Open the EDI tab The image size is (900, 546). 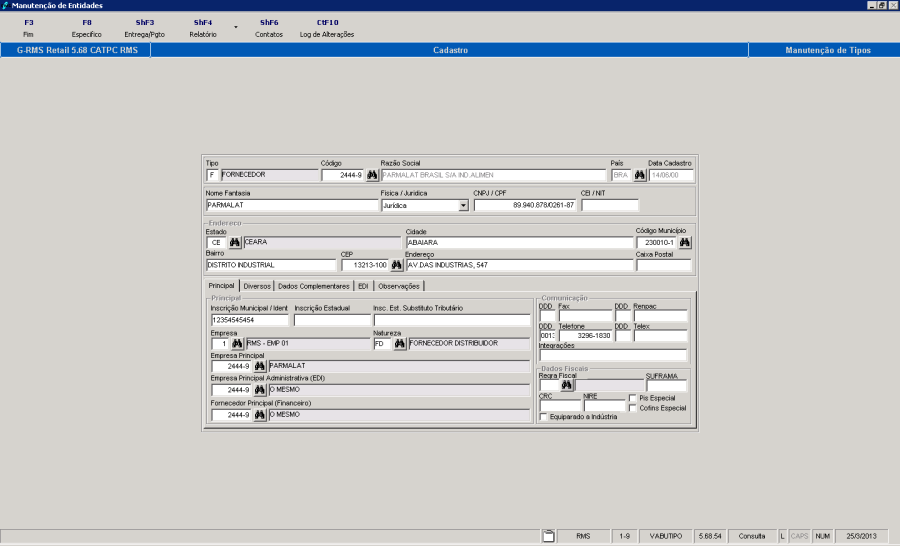tap(363, 286)
